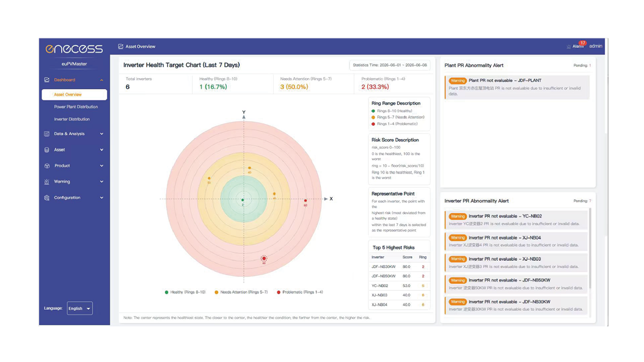This screenshot has width=644, height=362.
Task: Click the admin user account link
Action: [x=596, y=46]
